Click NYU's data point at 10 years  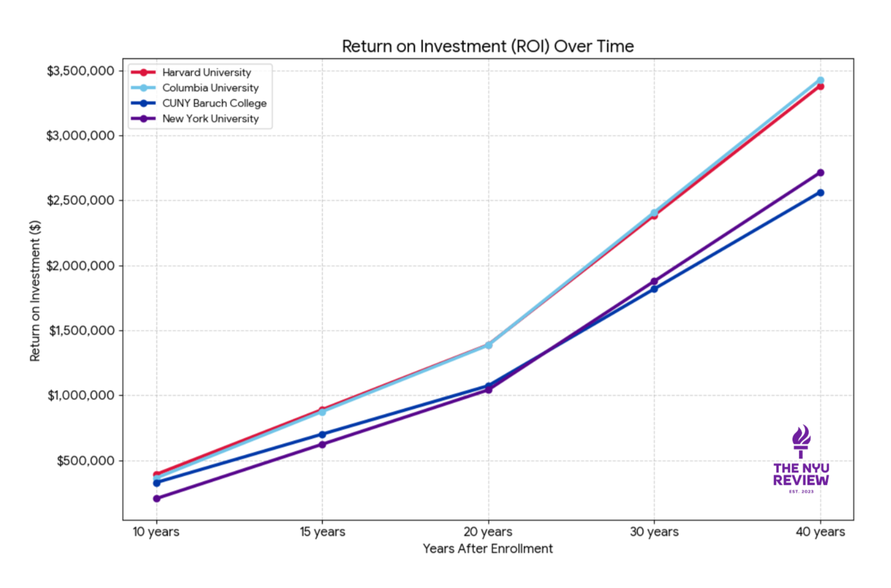pyautogui.click(x=157, y=499)
